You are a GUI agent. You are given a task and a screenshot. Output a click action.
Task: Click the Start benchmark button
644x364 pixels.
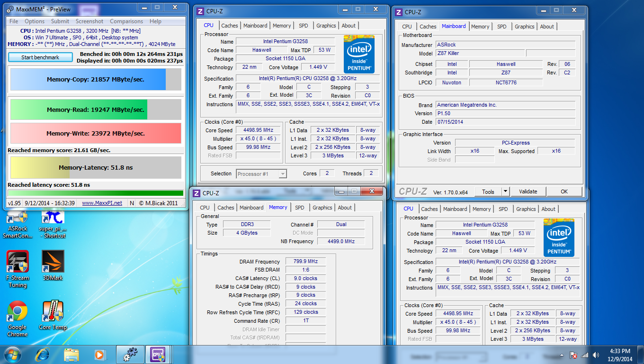(40, 57)
